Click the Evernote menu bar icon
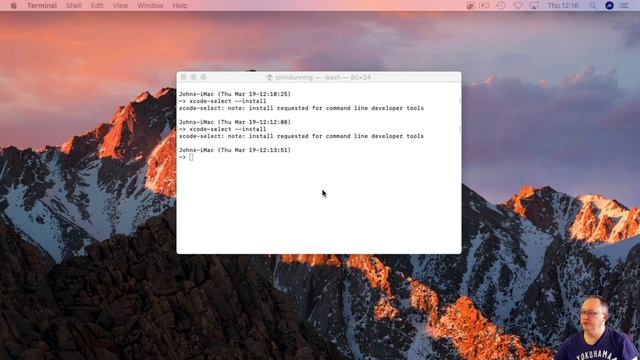The height and width of the screenshot is (360, 640). (x=470, y=6)
